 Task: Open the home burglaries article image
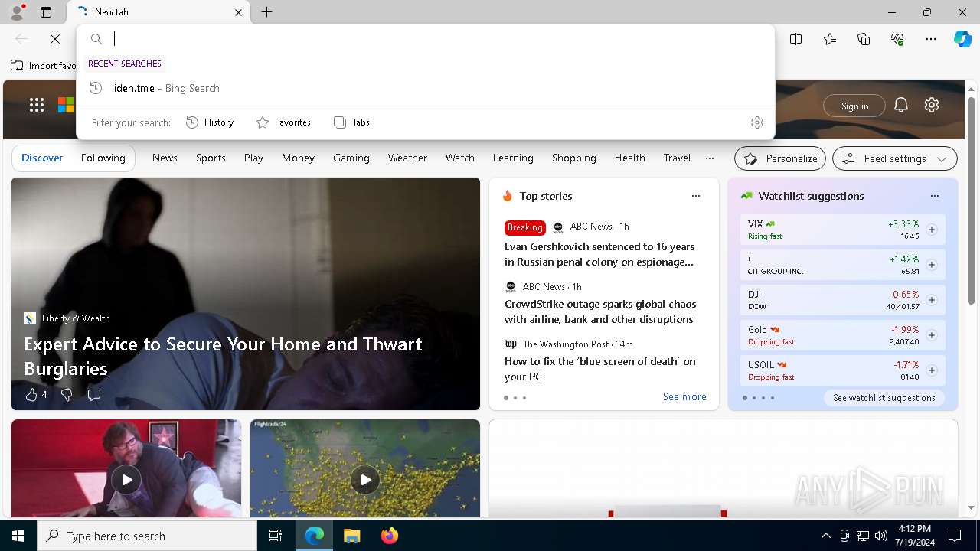[x=246, y=294]
